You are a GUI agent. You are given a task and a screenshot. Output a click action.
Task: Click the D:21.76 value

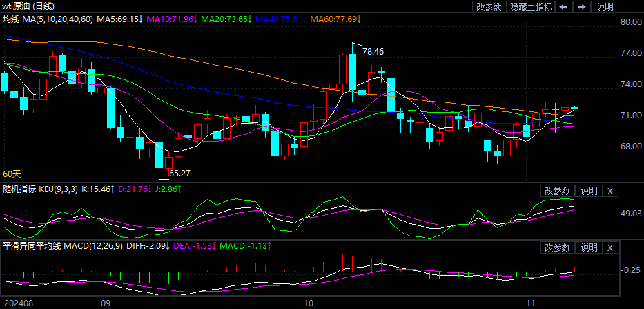135,189
